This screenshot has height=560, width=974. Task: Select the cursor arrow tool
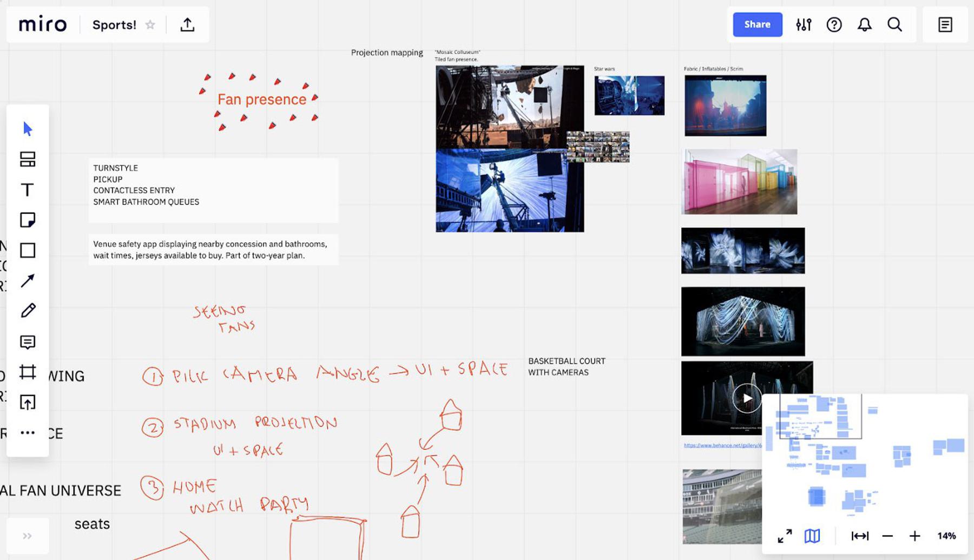[28, 129]
